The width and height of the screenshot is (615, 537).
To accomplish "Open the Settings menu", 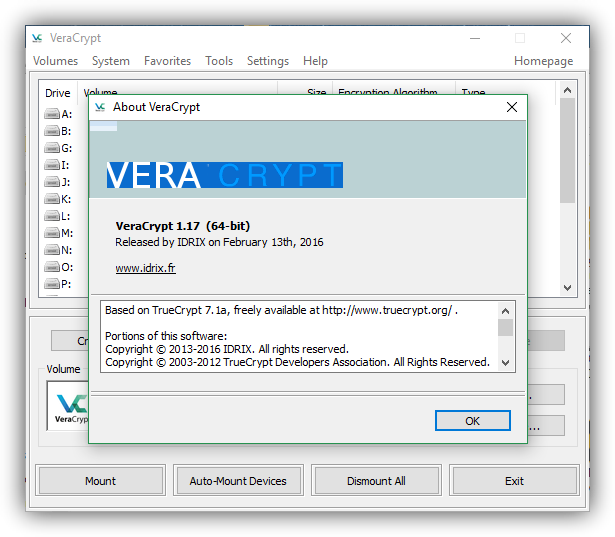I will coord(268,61).
